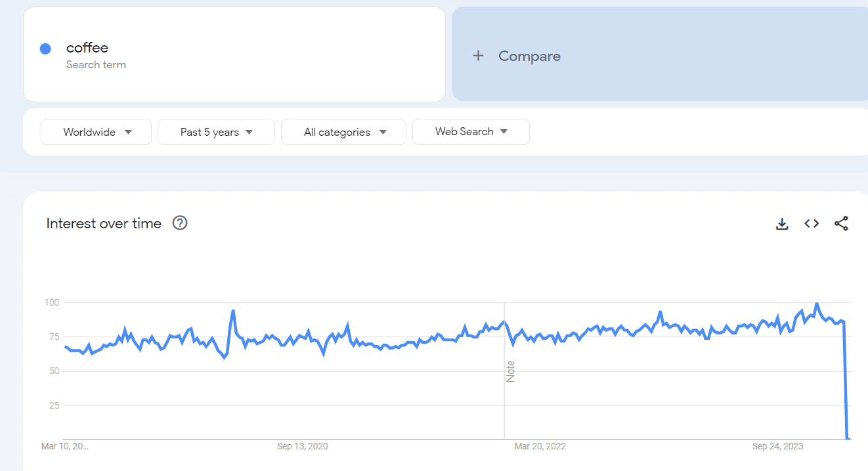Click the Sep 13, 2020 axis label

(x=302, y=446)
